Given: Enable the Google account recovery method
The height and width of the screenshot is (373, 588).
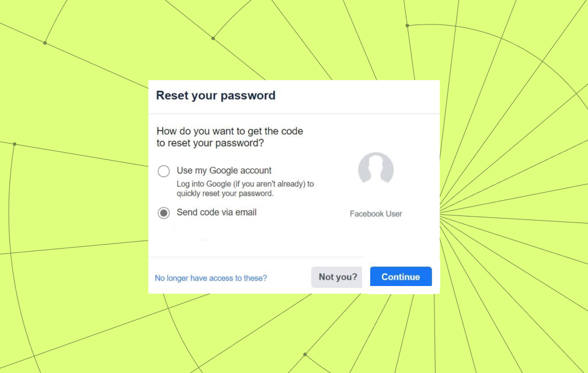Looking at the screenshot, I should click(164, 170).
